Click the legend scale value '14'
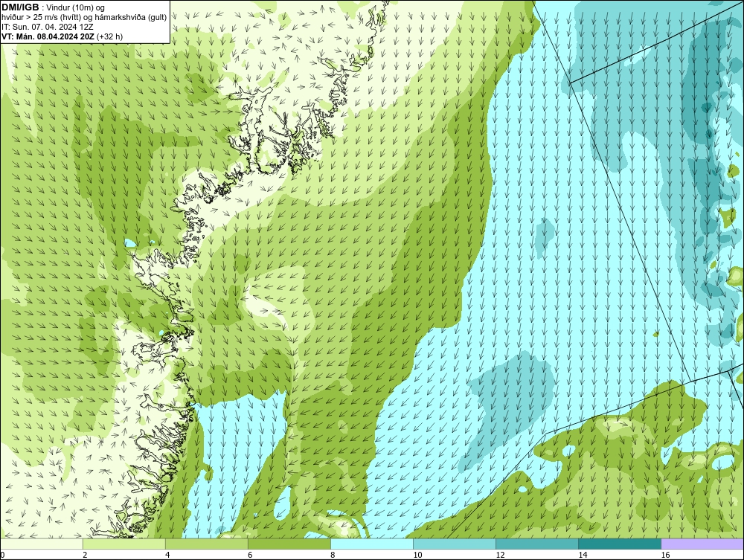This screenshot has height=560, width=744. point(583,555)
